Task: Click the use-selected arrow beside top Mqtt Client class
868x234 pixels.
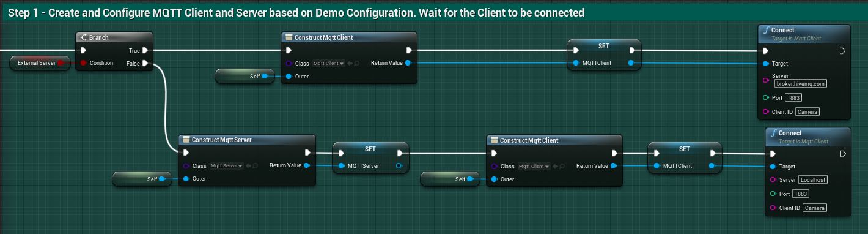Action: coord(350,63)
